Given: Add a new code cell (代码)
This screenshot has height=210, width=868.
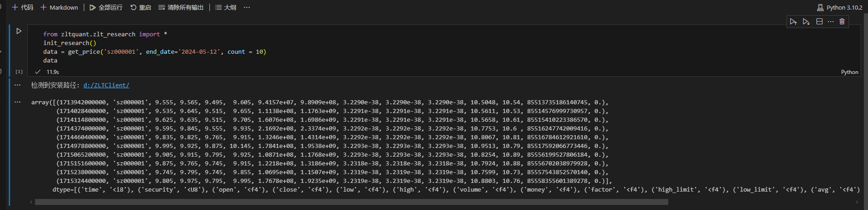Looking at the screenshot, I should pyautogui.click(x=23, y=7).
